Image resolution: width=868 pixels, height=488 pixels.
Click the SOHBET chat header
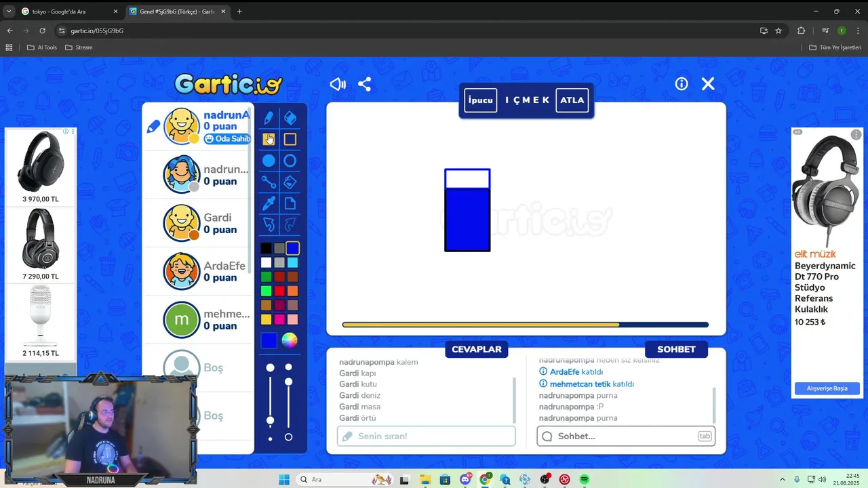(676, 349)
